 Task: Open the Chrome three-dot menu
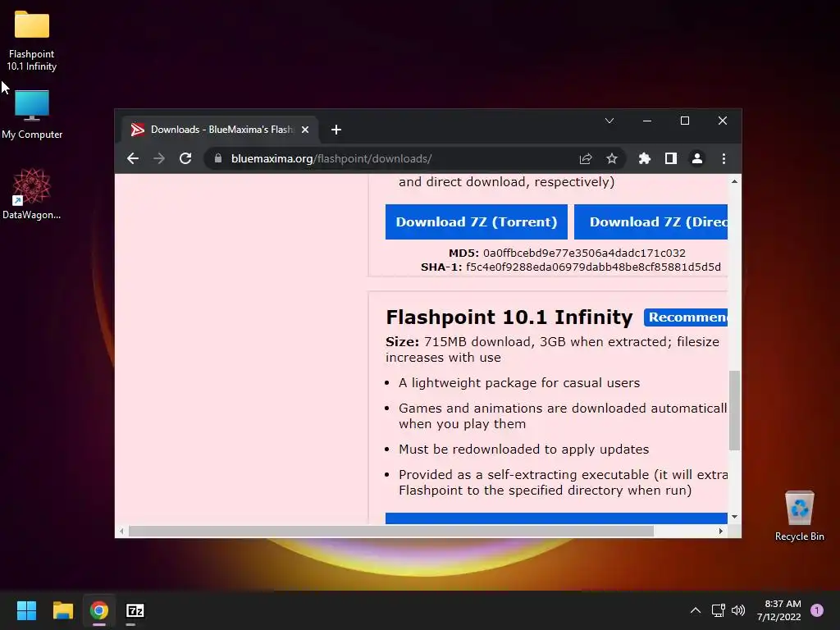(724, 158)
